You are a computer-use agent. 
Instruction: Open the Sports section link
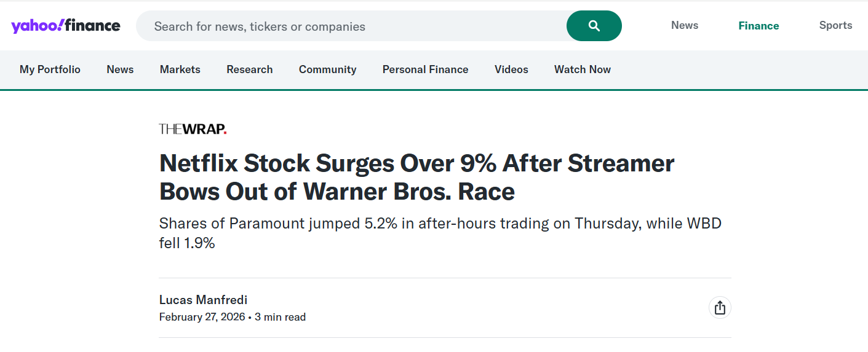835,25
